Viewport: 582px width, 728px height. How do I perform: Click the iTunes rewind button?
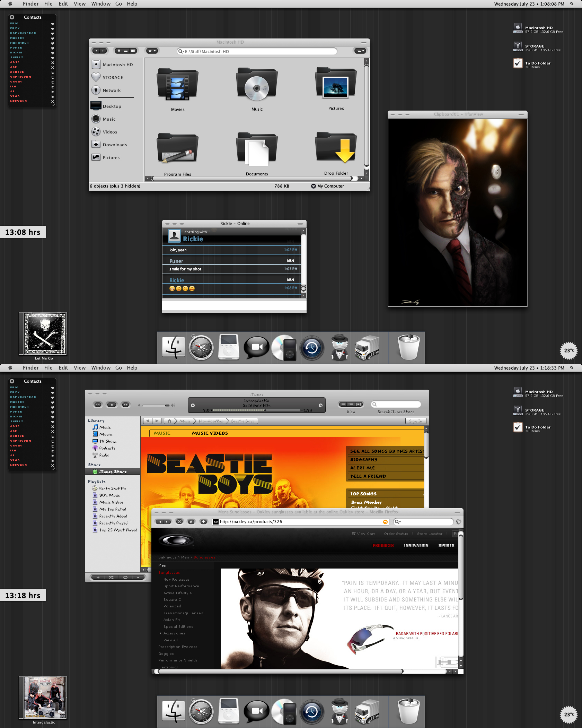pyautogui.click(x=98, y=405)
